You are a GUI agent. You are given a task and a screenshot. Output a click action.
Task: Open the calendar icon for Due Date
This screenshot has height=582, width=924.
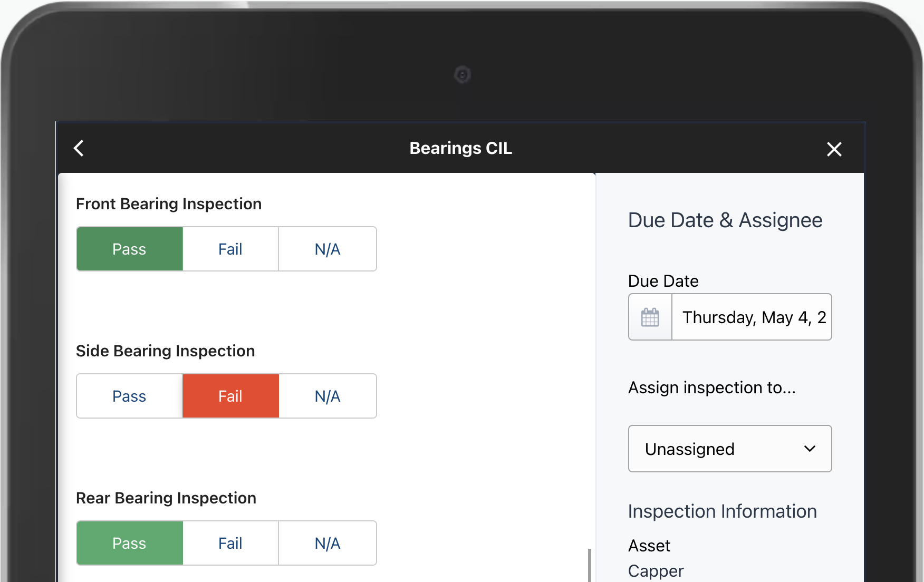pyautogui.click(x=650, y=317)
